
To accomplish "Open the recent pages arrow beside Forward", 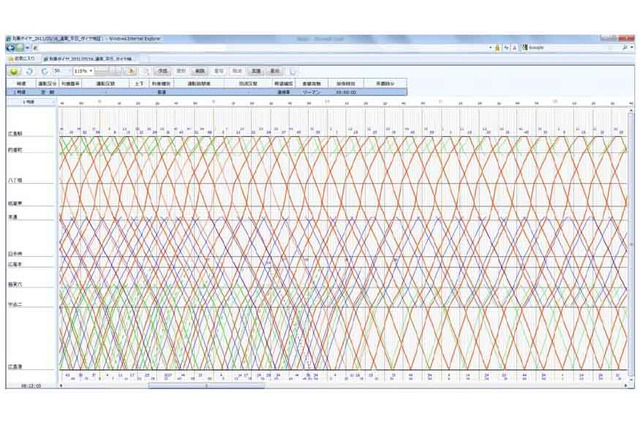I will tap(27, 48).
